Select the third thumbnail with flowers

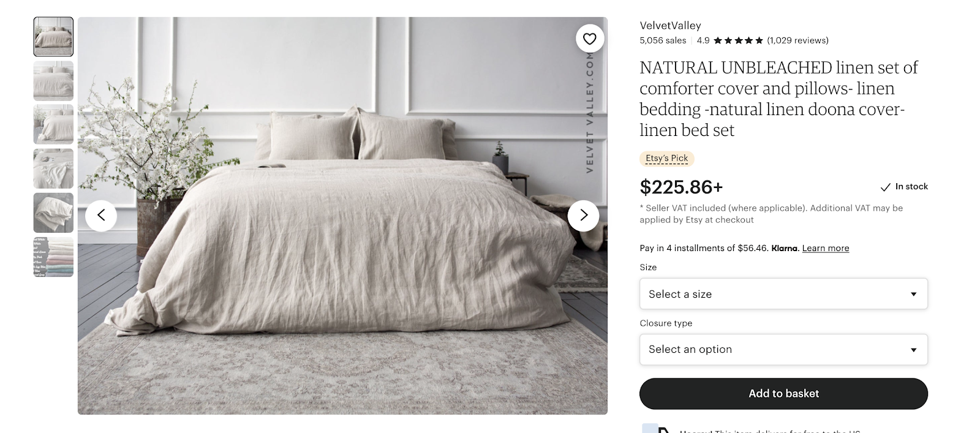tap(53, 124)
